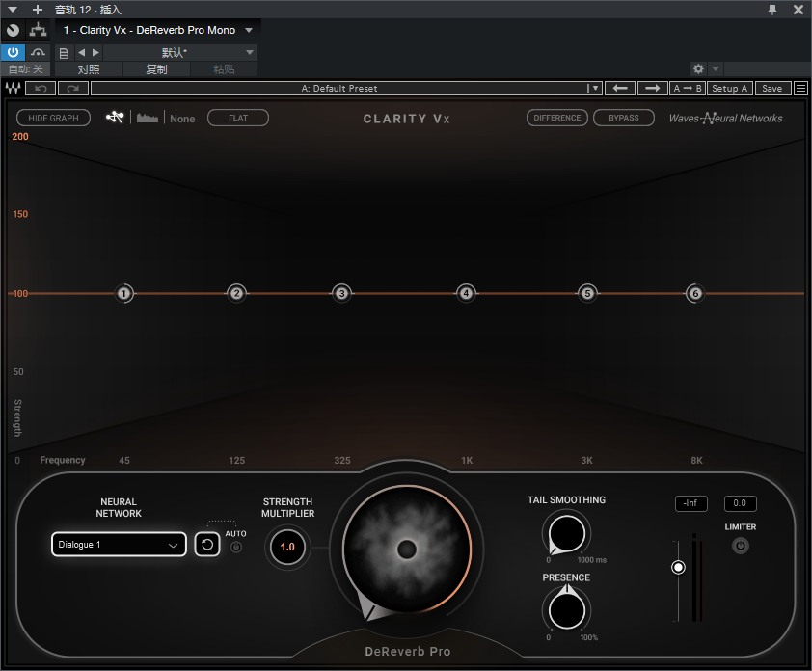The height and width of the screenshot is (671, 812).
Task: Click the 对照 compare button
Action: click(89, 69)
